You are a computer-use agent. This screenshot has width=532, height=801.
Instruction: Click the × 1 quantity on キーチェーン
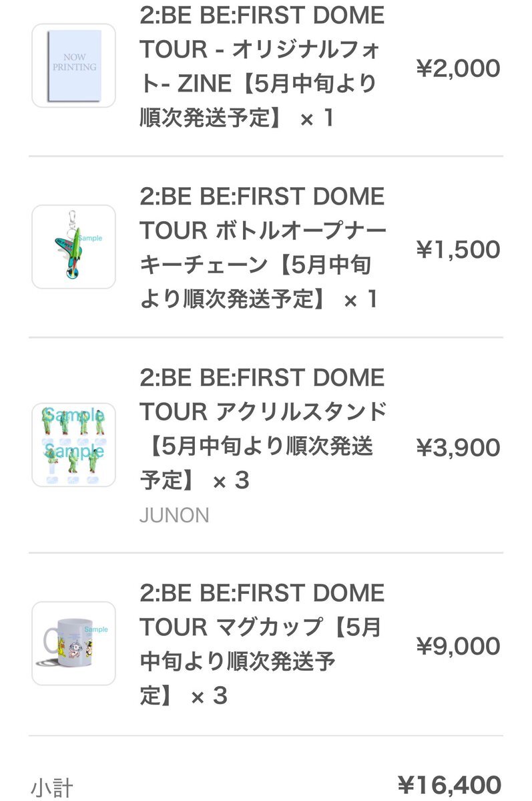pyautogui.click(x=361, y=299)
